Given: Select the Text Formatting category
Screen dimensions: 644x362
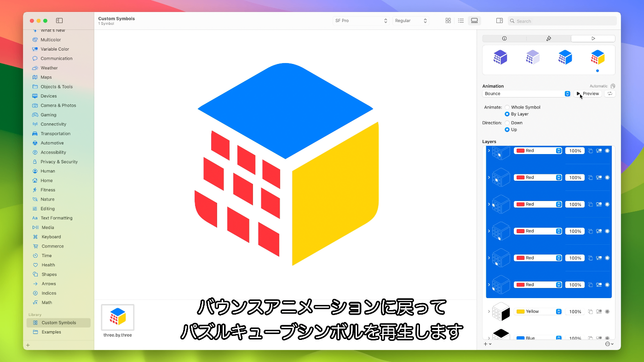Looking at the screenshot, I should tap(57, 218).
